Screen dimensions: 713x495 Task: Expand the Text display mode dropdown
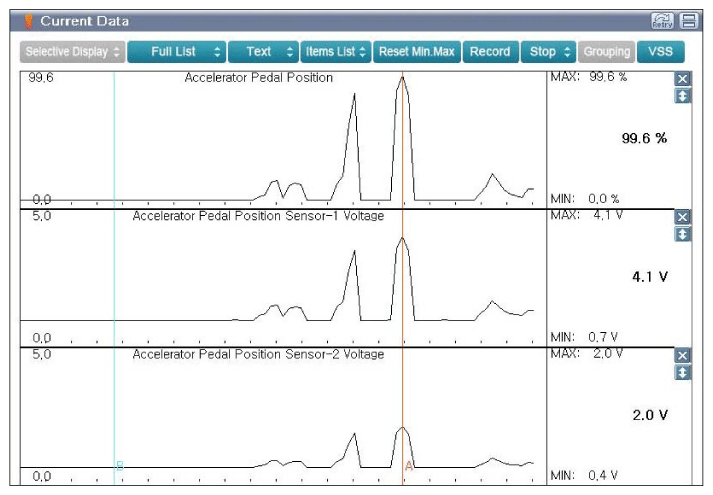coord(263,51)
